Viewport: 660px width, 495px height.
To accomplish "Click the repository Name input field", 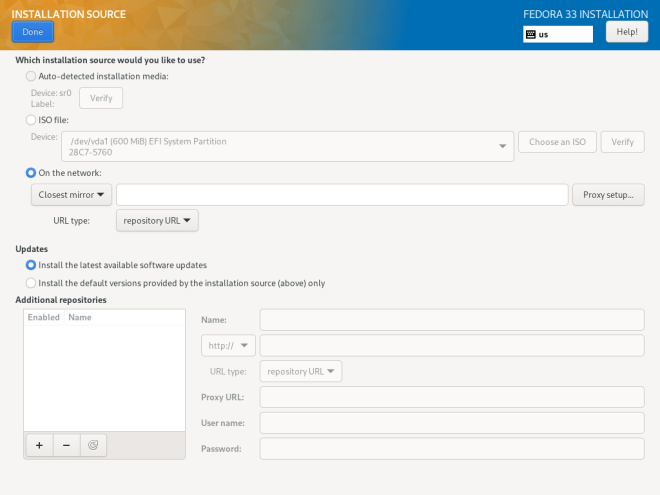I will pos(451,320).
